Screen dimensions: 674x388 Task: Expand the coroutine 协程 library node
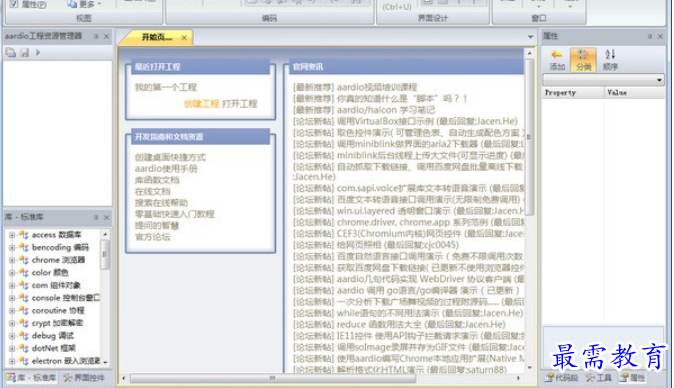pos(12,310)
